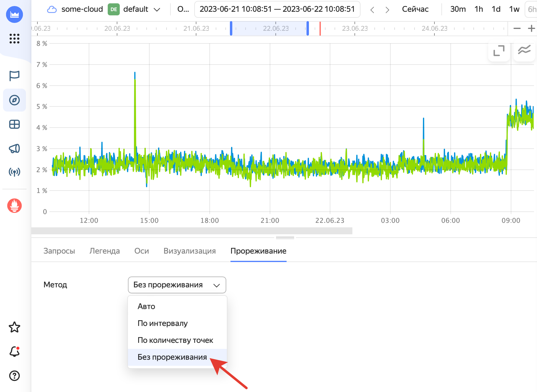The width and height of the screenshot is (537, 392).
Task: Open the help question mark icon
Action: pos(14,376)
